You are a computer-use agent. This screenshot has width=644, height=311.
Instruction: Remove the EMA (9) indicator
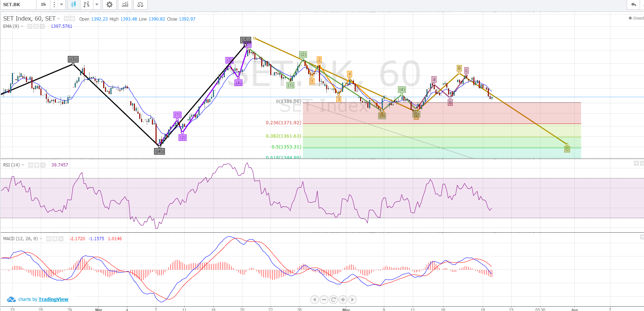(x=42, y=26)
